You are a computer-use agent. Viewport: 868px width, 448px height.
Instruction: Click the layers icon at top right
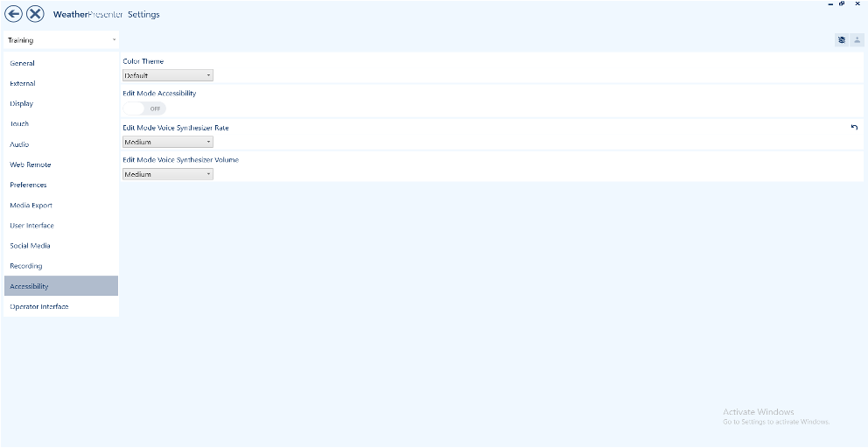click(x=842, y=40)
